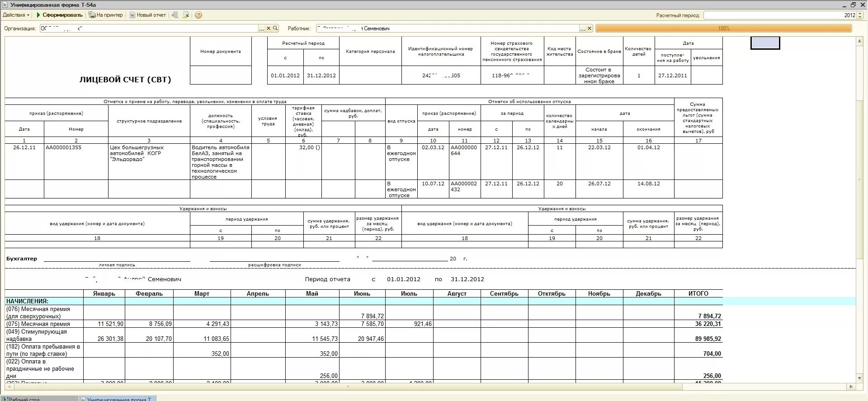Decrease Расчетный период year with down arrow

pos(860,17)
